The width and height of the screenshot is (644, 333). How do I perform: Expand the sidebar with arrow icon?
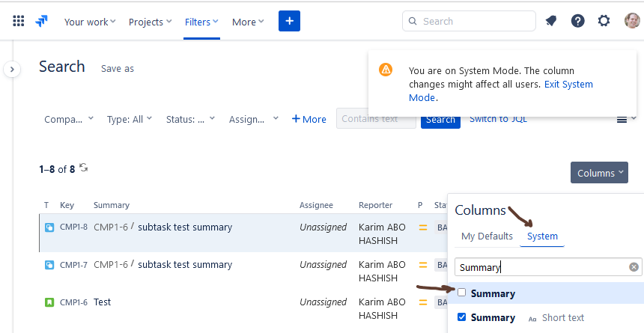[x=12, y=70]
